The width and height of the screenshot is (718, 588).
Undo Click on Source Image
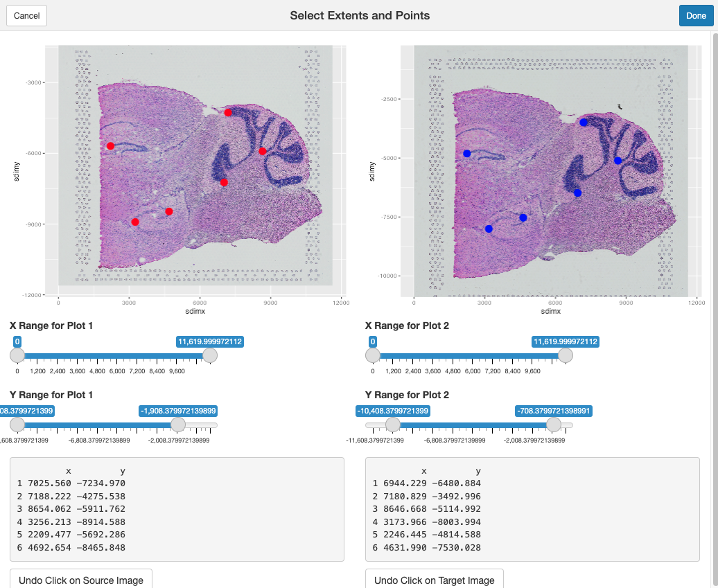click(x=81, y=580)
